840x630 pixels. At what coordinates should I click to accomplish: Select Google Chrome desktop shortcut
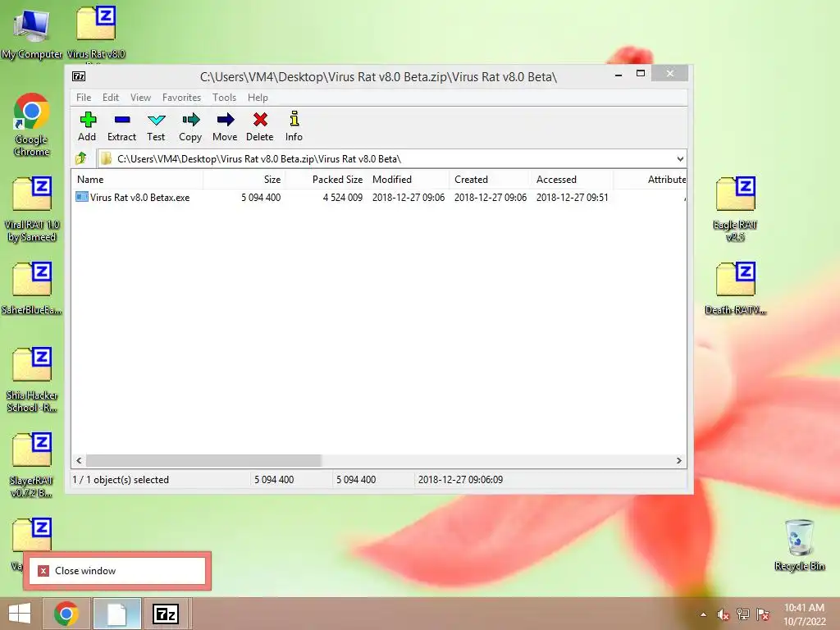pos(32,125)
